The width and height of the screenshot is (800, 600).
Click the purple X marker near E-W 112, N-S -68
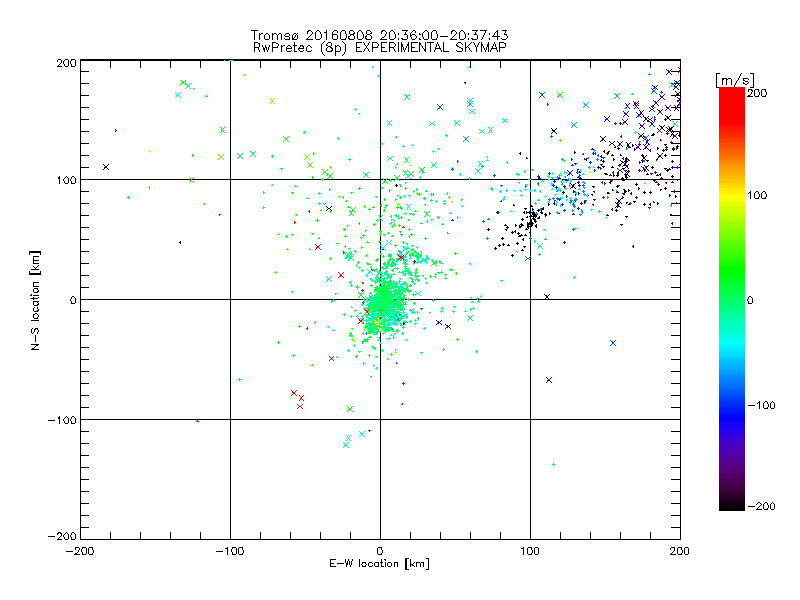click(x=548, y=380)
